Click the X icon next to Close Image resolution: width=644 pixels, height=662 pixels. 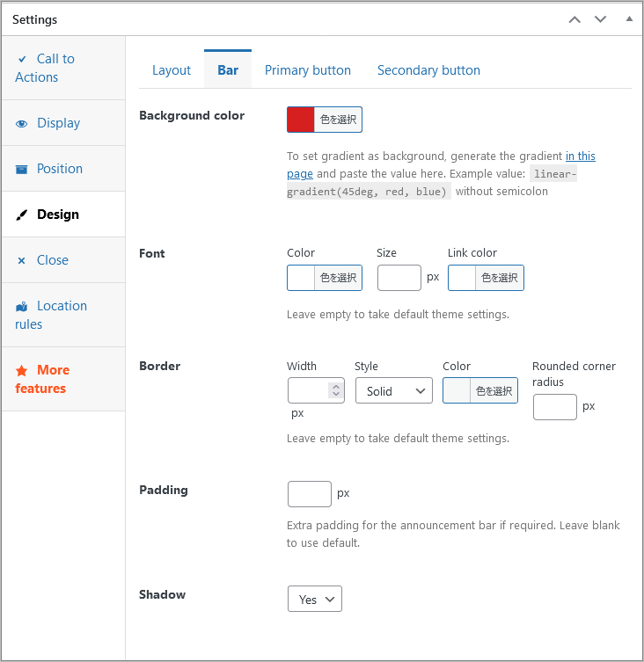point(22,261)
